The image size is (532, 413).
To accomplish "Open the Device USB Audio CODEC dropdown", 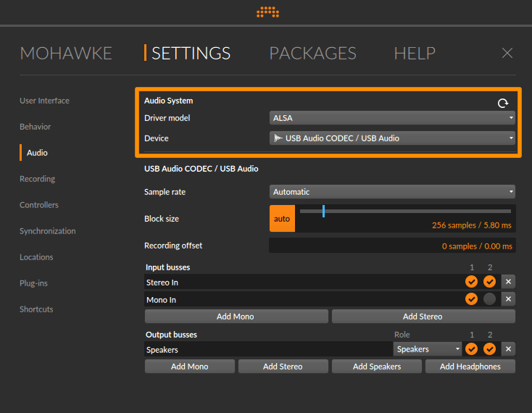I will [392, 138].
